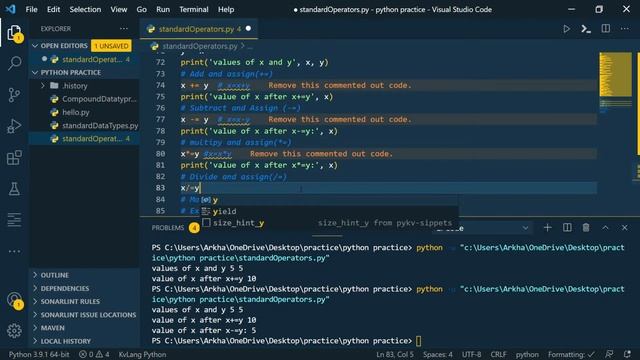Change encoding via UTF-8 indicator
Viewport: 640px width, 360px height.
point(471,354)
